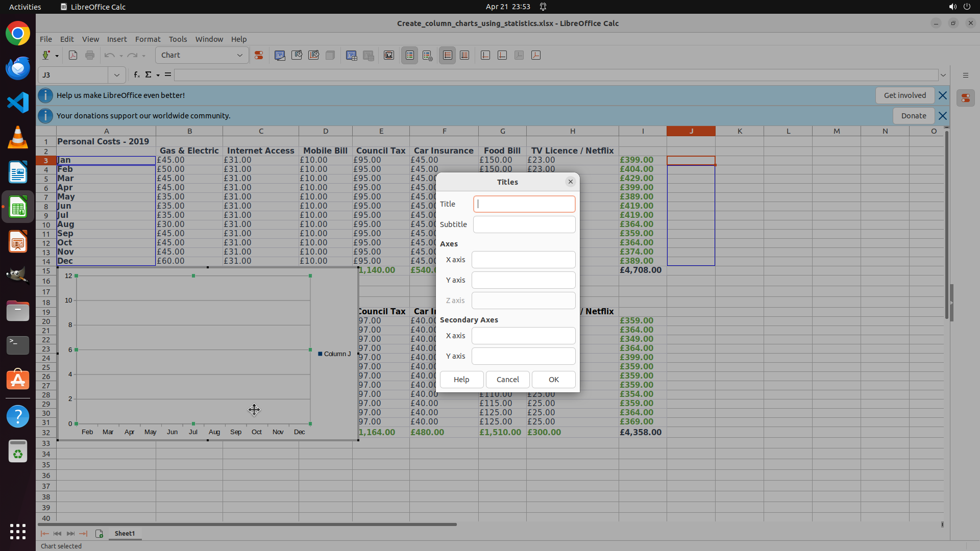
Task: Click the Format Legend settings icon
Action: click(428, 55)
